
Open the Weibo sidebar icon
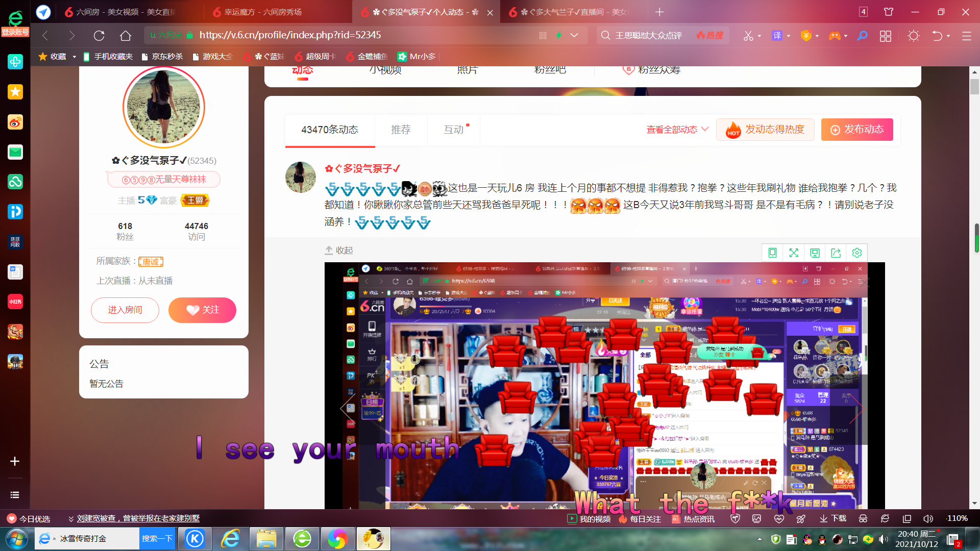click(x=15, y=122)
